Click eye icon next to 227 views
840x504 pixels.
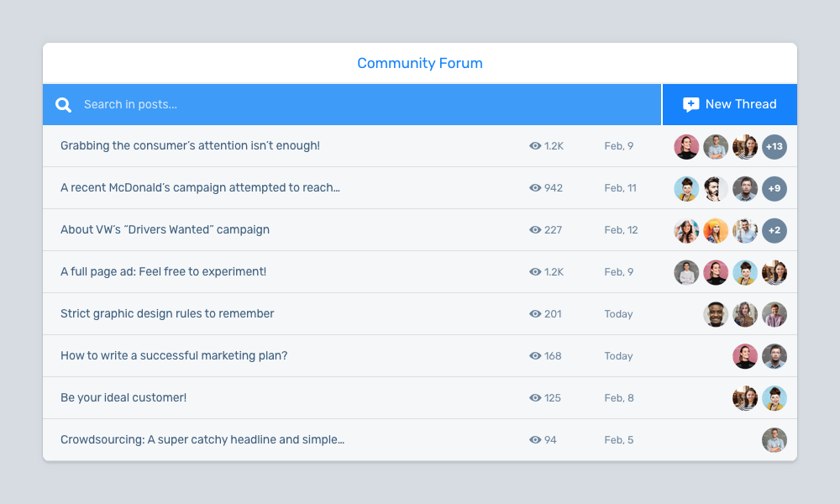pyautogui.click(x=535, y=230)
